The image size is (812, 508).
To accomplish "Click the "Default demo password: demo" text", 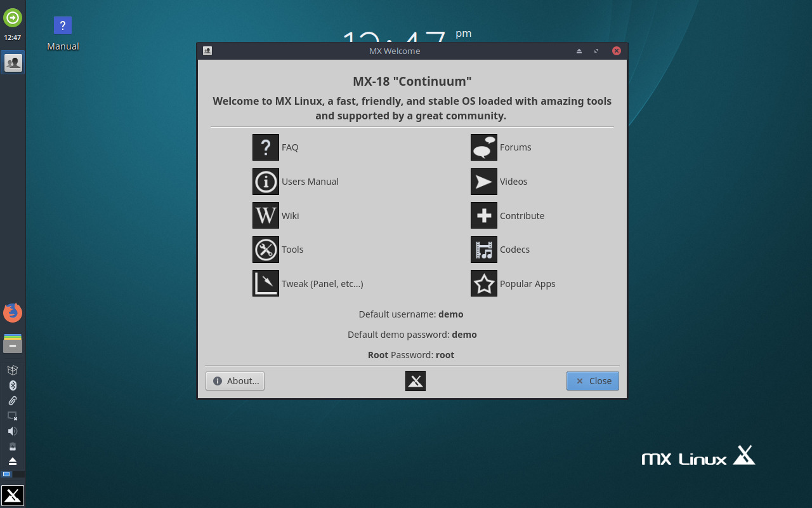I will [x=412, y=335].
